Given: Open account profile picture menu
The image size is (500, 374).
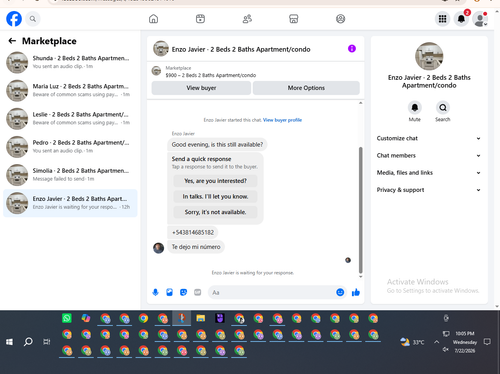Looking at the screenshot, I should [480, 19].
